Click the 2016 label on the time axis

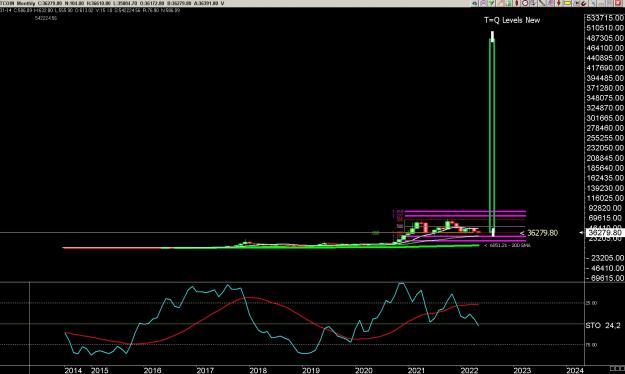point(152,370)
